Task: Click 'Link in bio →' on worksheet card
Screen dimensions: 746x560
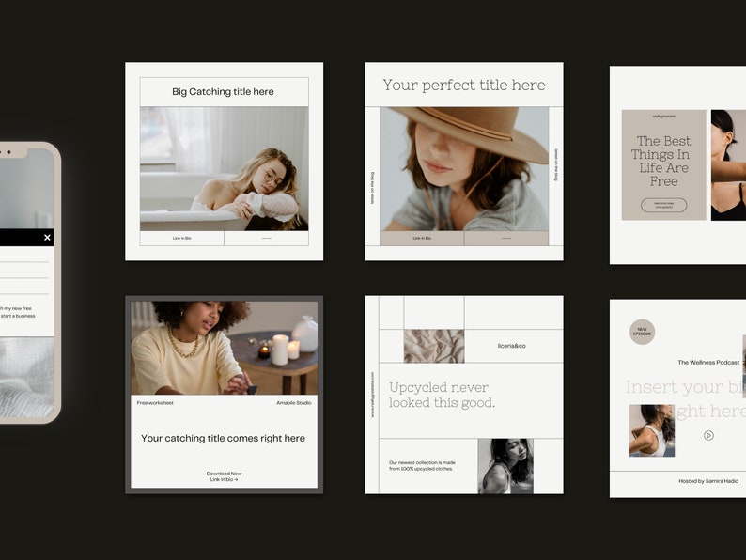Action: pyautogui.click(x=224, y=479)
